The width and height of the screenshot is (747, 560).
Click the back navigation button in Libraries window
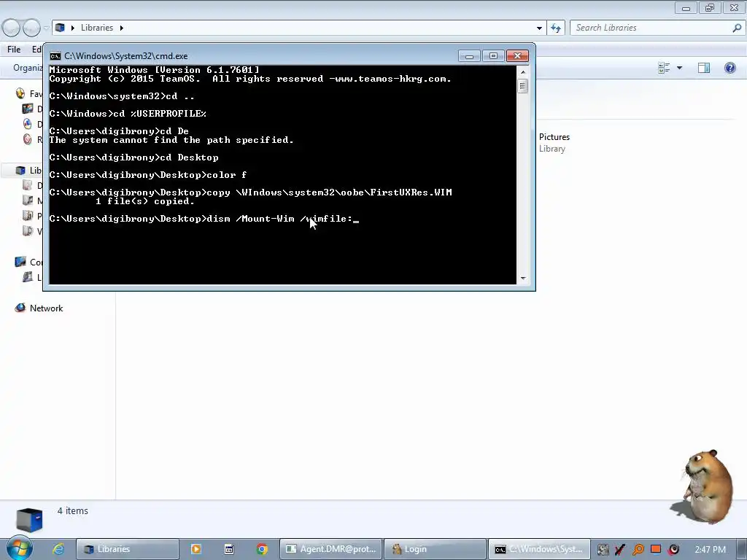point(11,28)
